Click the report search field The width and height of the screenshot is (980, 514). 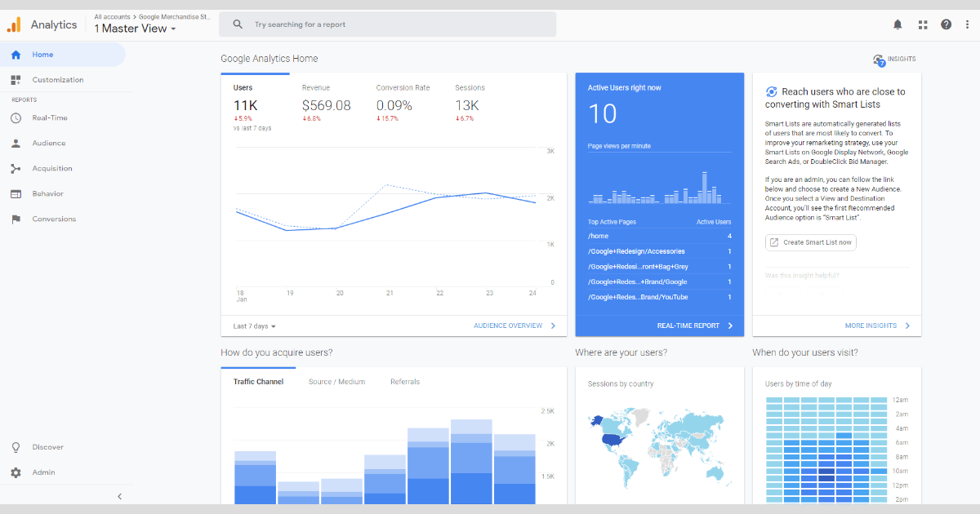[387, 24]
